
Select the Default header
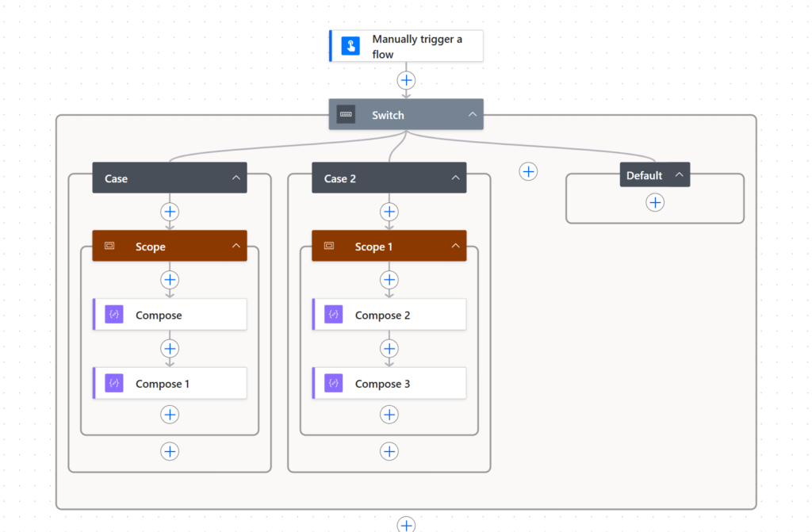pyautogui.click(x=654, y=175)
